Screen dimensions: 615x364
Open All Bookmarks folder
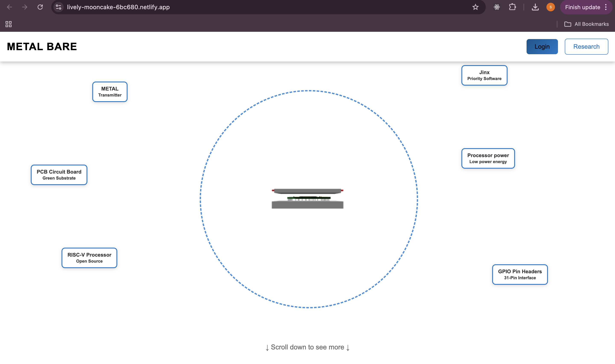586,24
